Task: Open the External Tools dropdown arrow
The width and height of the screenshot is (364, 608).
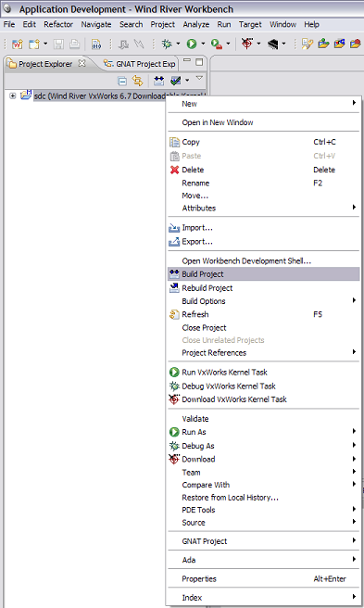Action: [228, 44]
